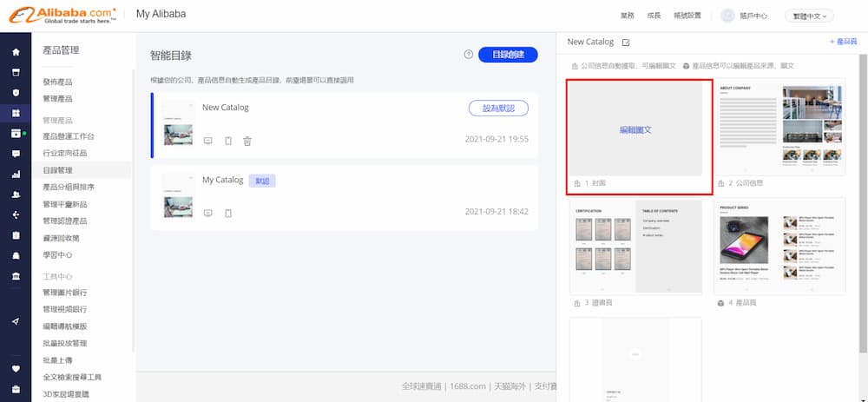Screen dimensions: 868x402
Task: Open the bar chart analytics icon in the sidebar
Action: [16, 175]
